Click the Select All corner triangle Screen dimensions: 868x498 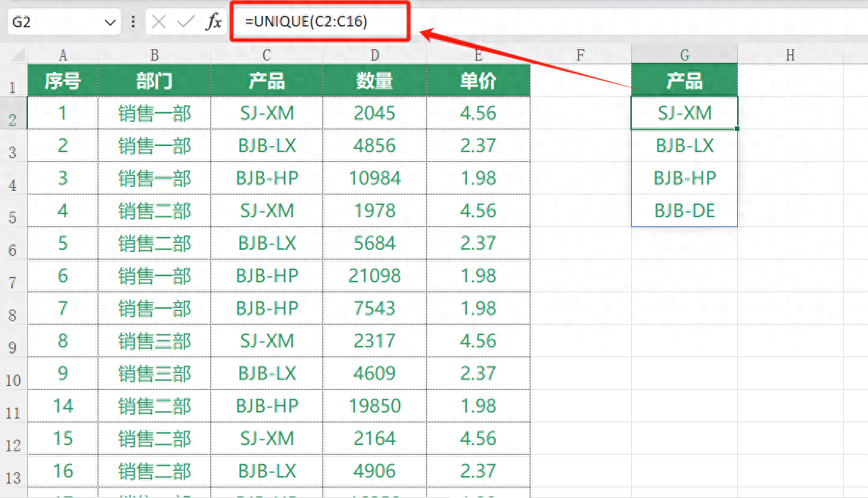[18, 54]
